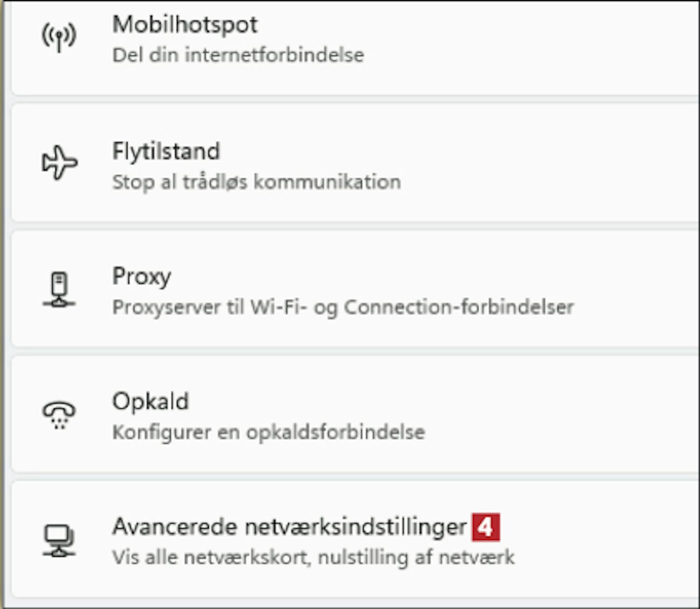Click empty area of the Proxy card
The height and width of the screenshot is (609, 700).
tap(639, 276)
